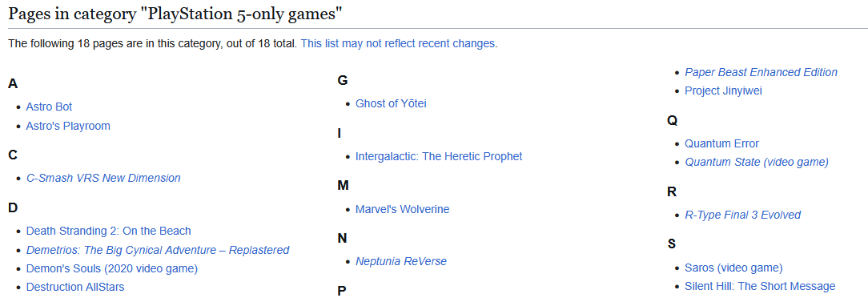Open Paper Beast Enhanced Edition page
This screenshot has width=868, height=306.
[x=762, y=72]
